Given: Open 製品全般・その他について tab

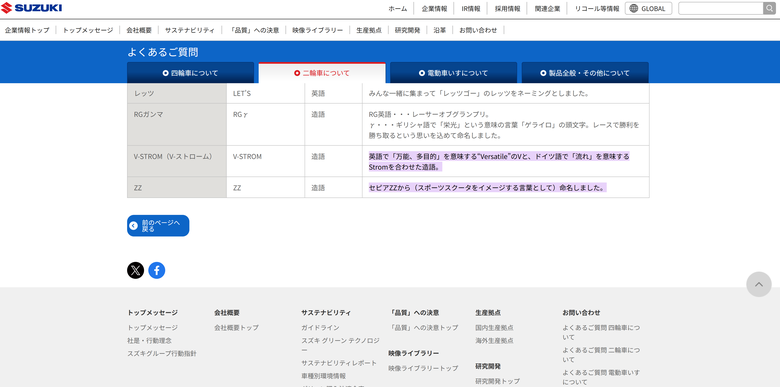Looking at the screenshot, I should point(585,73).
